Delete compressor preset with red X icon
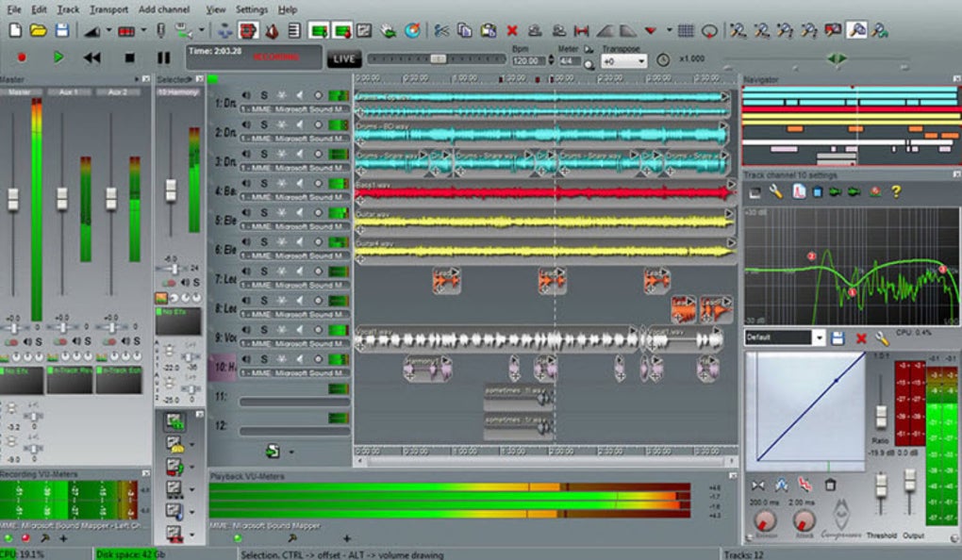The width and height of the screenshot is (962, 560). click(x=861, y=338)
